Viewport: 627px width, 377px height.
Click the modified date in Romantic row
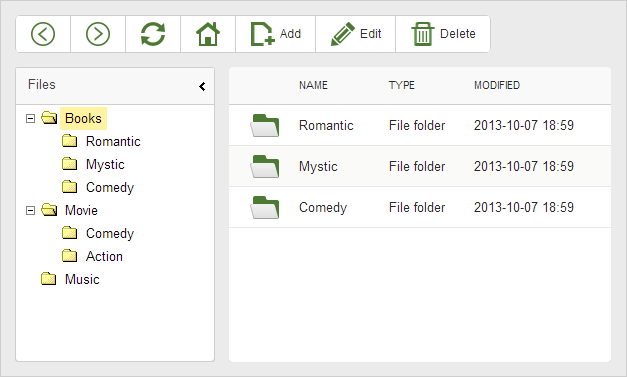(x=524, y=126)
